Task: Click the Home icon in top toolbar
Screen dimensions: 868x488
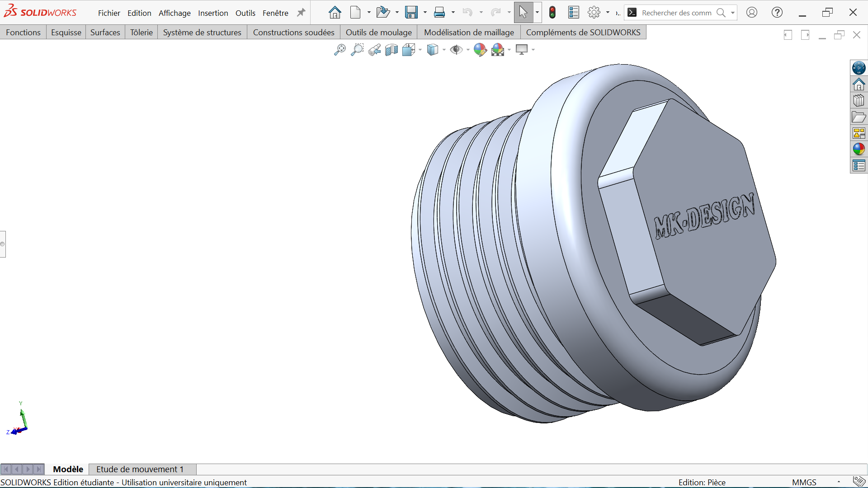Action: tap(335, 13)
